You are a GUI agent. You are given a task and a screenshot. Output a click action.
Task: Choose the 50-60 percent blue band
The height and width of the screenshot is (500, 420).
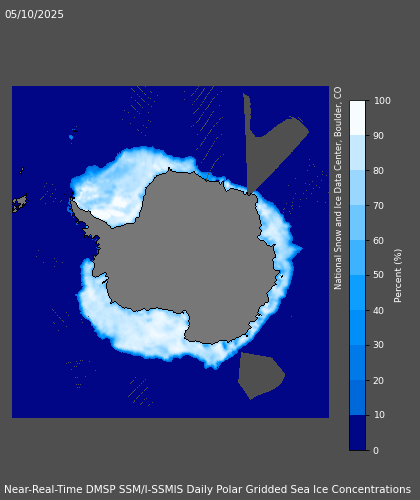coord(357,258)
